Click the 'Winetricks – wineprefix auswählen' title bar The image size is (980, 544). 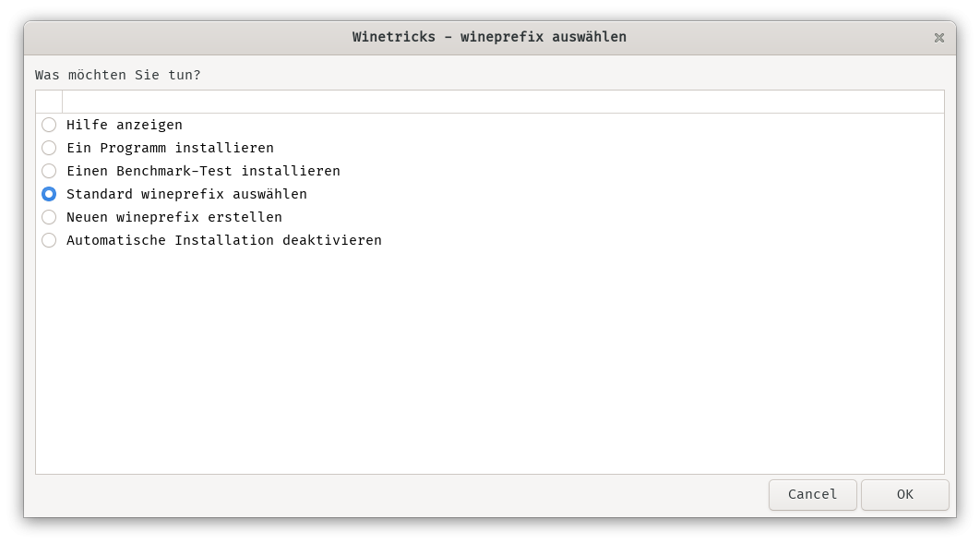pyautogui.click(x=489, y=38)
